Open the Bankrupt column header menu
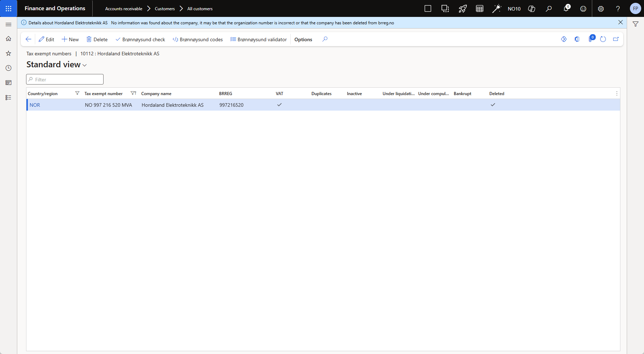 (x=463, y=94)
